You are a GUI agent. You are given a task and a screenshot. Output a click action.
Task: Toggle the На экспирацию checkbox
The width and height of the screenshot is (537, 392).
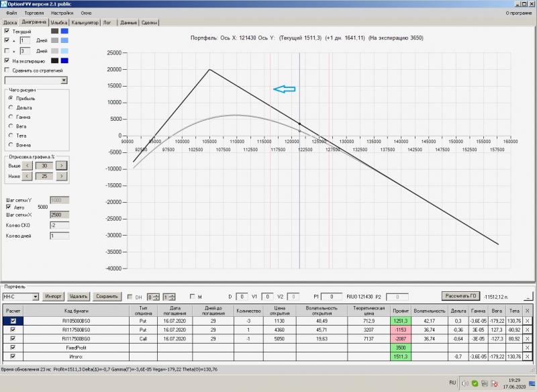[x=7, y=60]
